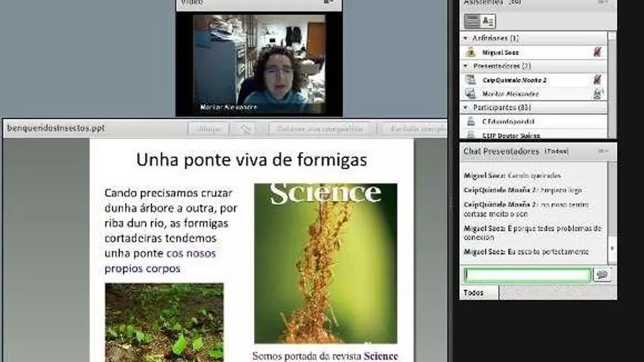The width and height of the screenshot is (644, 362).
Task: Open the Video pod options menu
Action: [x=329, y=3]
